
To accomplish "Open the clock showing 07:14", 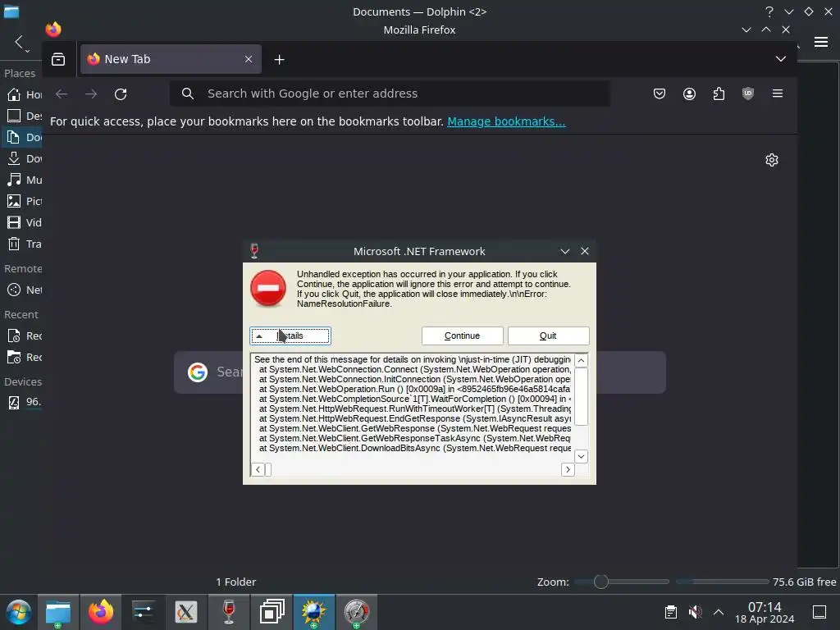I will point(765,612).
